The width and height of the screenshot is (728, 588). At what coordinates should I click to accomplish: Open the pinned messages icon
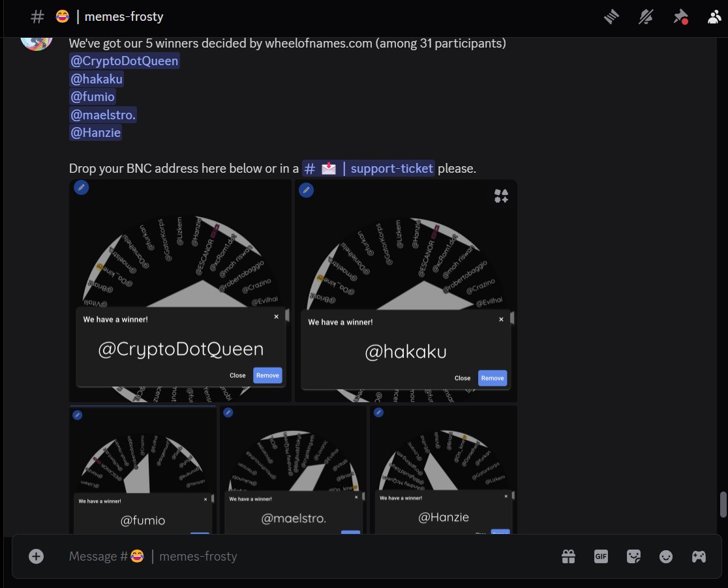click(680, 17)
